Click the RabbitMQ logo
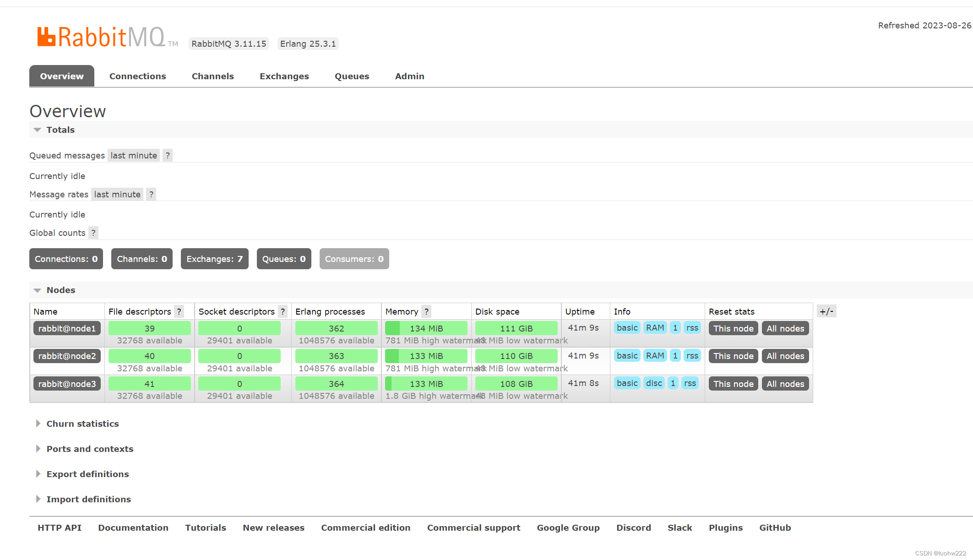Viewport: 973px width, 560px height. click(101, 37)
